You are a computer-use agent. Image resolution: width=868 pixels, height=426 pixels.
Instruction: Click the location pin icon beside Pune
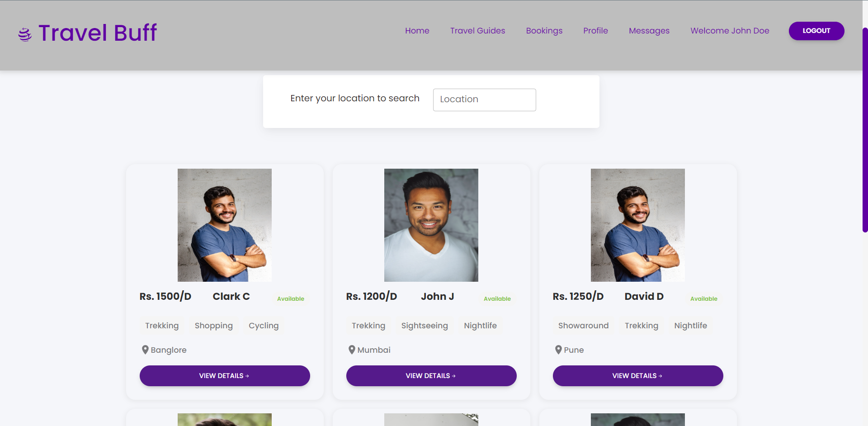tap(558, 350)
